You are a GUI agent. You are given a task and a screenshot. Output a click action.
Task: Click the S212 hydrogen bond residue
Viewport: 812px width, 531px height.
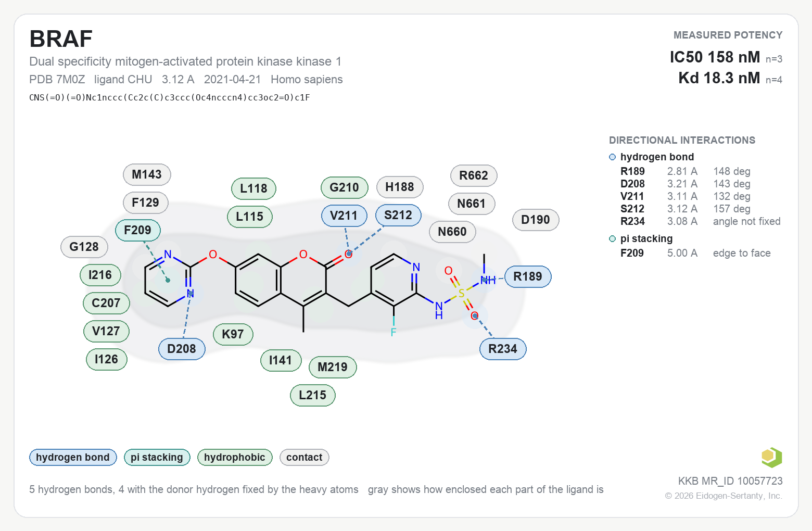tap(398, 215)
